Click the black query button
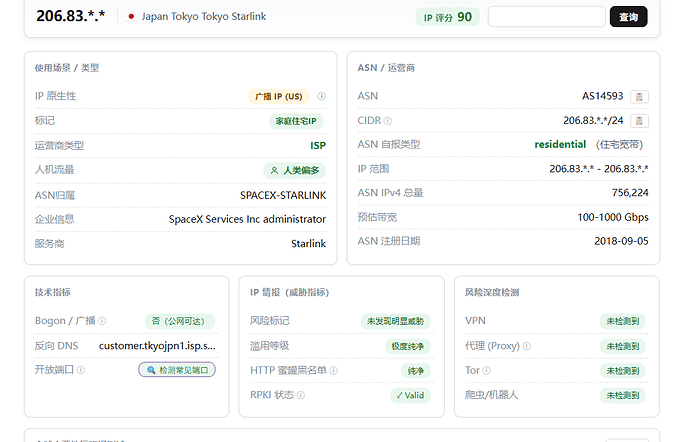 (628, 17)
